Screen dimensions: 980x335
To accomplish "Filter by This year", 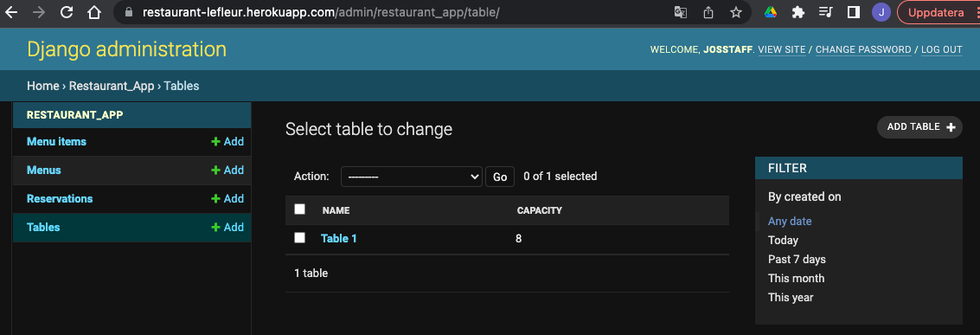I will click(791, 298).
